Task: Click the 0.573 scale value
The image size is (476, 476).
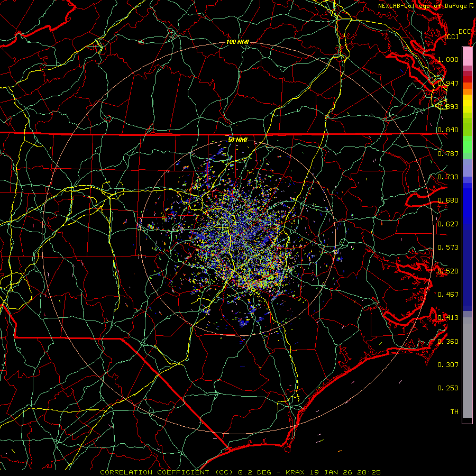Action: coord(448,248)
